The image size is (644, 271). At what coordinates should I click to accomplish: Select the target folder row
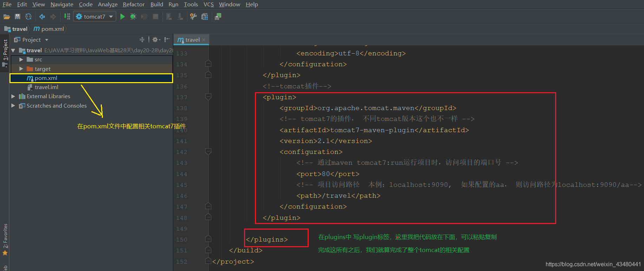(91, 69)
